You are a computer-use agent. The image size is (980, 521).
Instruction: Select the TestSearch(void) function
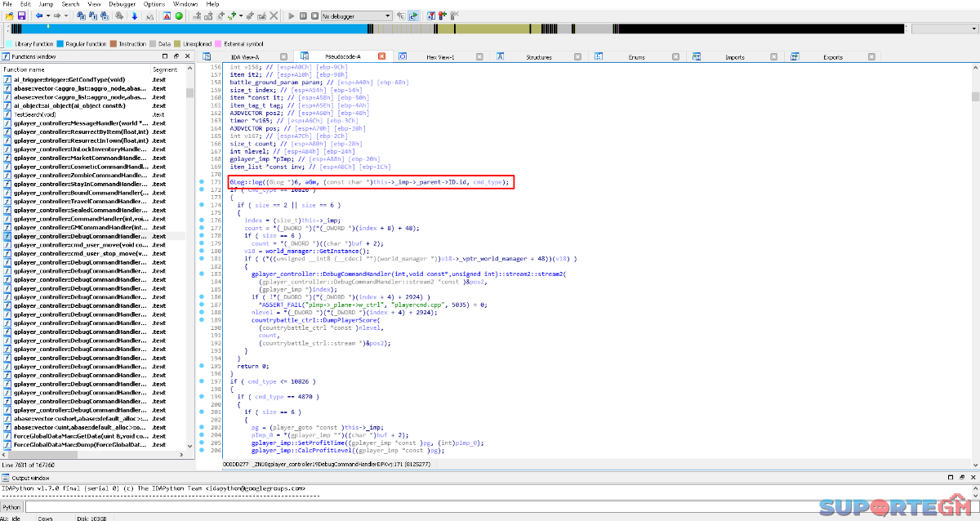click(94, 114)
